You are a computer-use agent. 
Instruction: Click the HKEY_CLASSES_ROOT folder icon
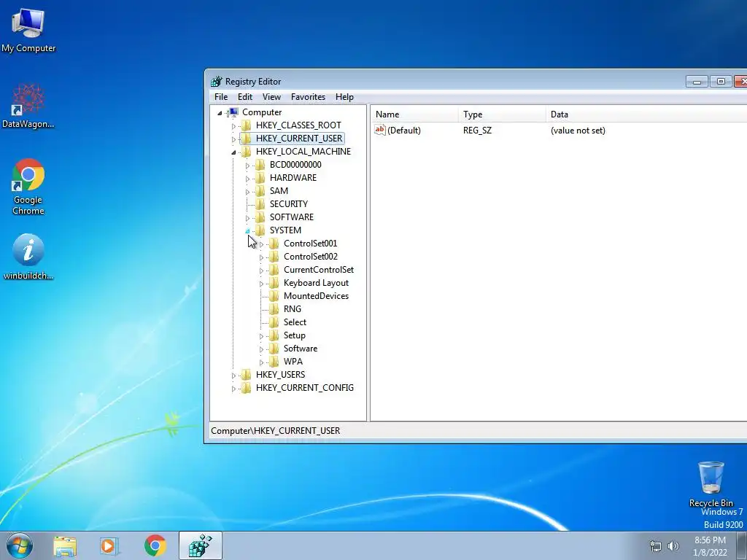click(x=247, y=125)
